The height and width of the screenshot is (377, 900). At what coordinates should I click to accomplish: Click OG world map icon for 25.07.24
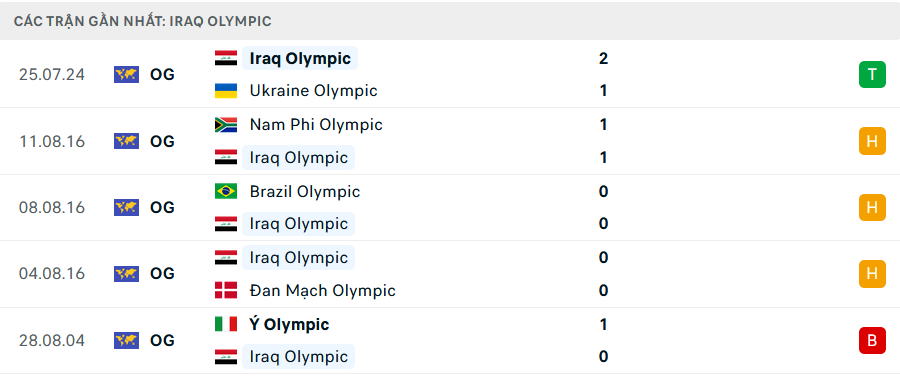click(126, 75)
